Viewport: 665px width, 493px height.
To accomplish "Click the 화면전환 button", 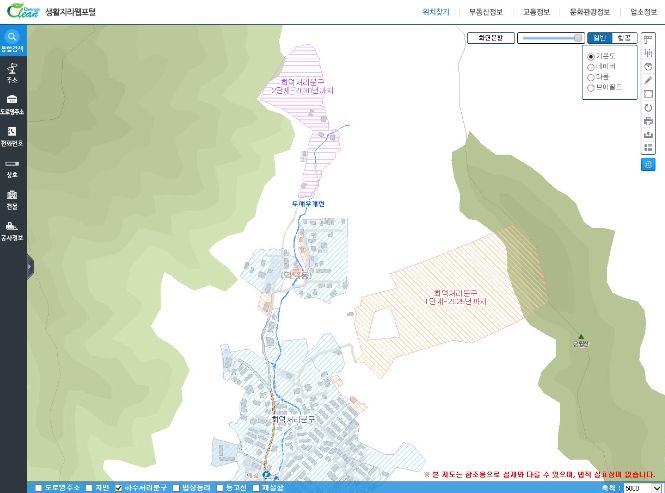I will pyautogui.click(x=491, y=37).
